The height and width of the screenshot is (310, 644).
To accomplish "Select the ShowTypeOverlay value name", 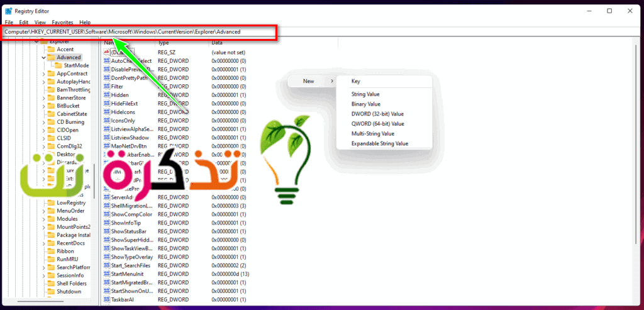I will click(x=132, y=257).
